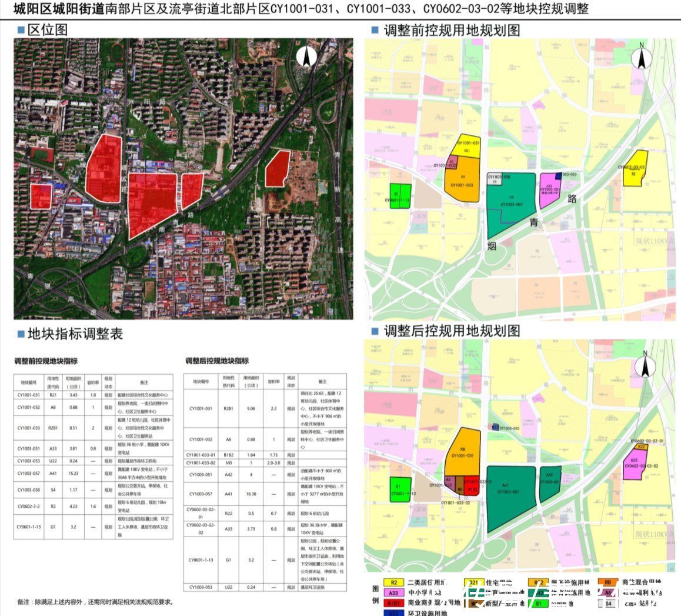
Task: Click CY0602-03-02-01 in the after-adjustment table
Action: [x=201, y=513]
